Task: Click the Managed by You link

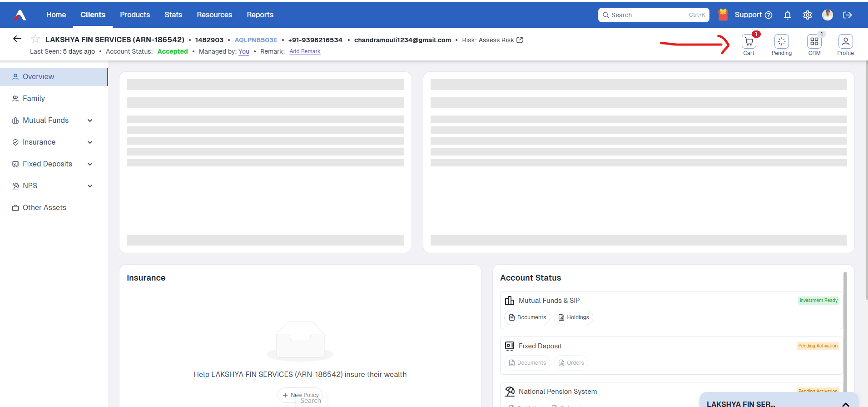Action: 244,51
